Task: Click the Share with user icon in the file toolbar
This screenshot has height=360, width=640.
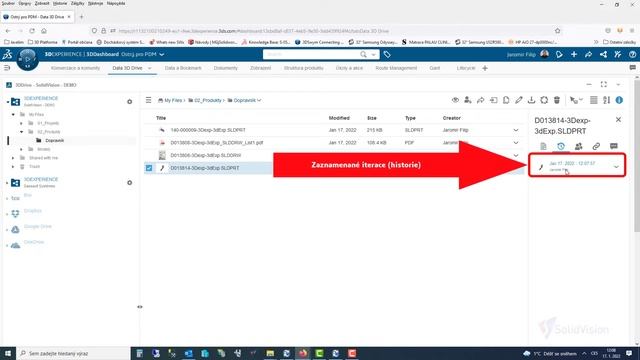Action: coord(468,100)
